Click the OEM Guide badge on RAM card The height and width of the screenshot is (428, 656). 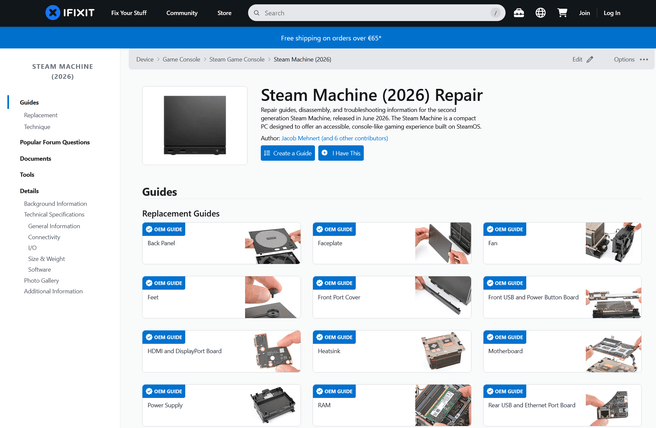(x=334, y=392)
